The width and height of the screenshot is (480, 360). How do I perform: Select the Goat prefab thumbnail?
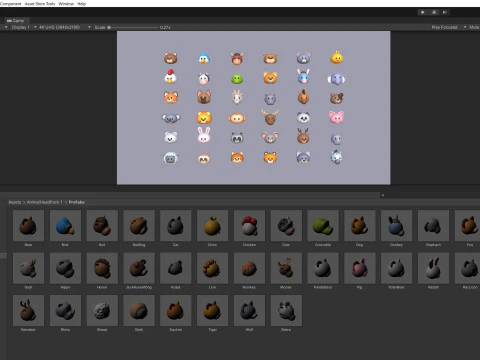click(28, 268)
